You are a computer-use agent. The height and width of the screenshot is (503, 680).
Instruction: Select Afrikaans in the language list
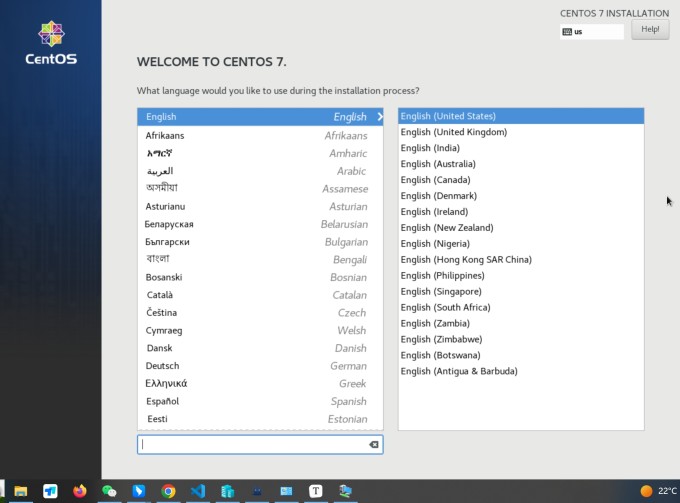point(260,135)
